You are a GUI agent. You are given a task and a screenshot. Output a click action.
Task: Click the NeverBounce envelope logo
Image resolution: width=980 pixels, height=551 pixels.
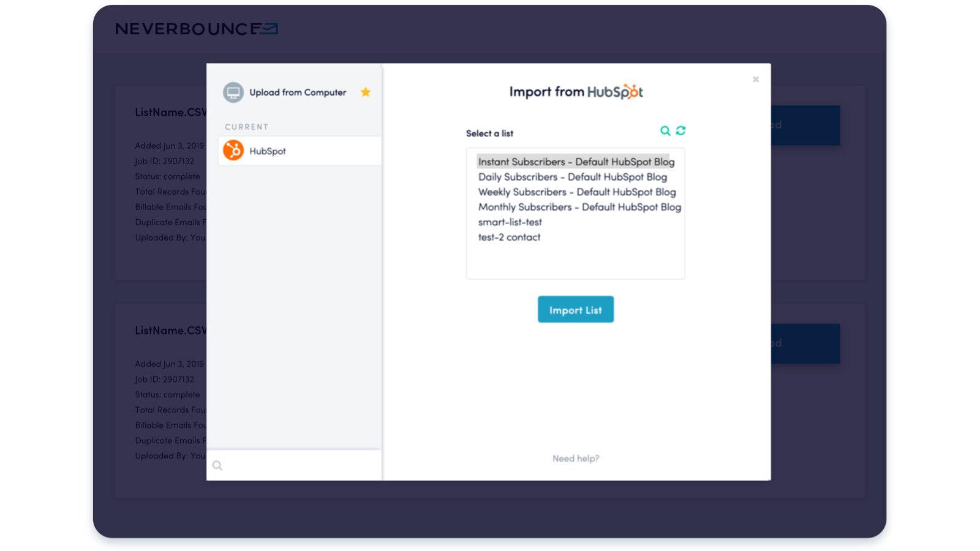[x=269, y=28]
